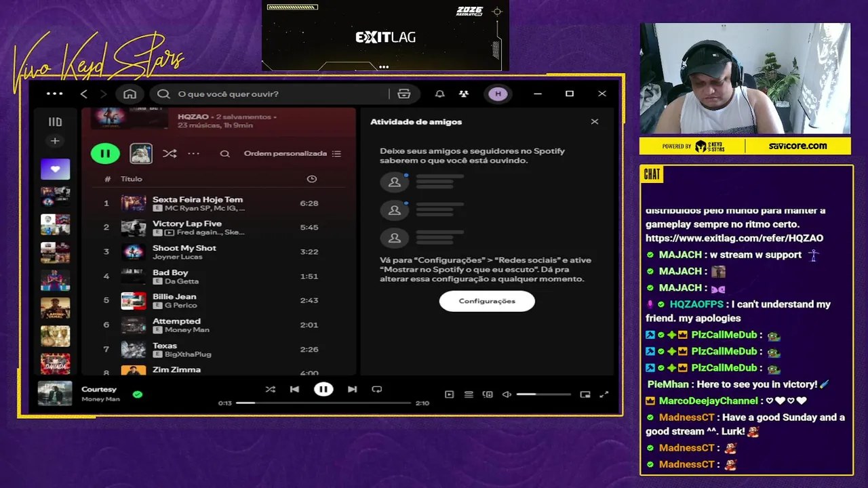The width and height of the screenshot is (868, 488).
Task: Create new playlist with the plus icon
Action: coord(55,141)
